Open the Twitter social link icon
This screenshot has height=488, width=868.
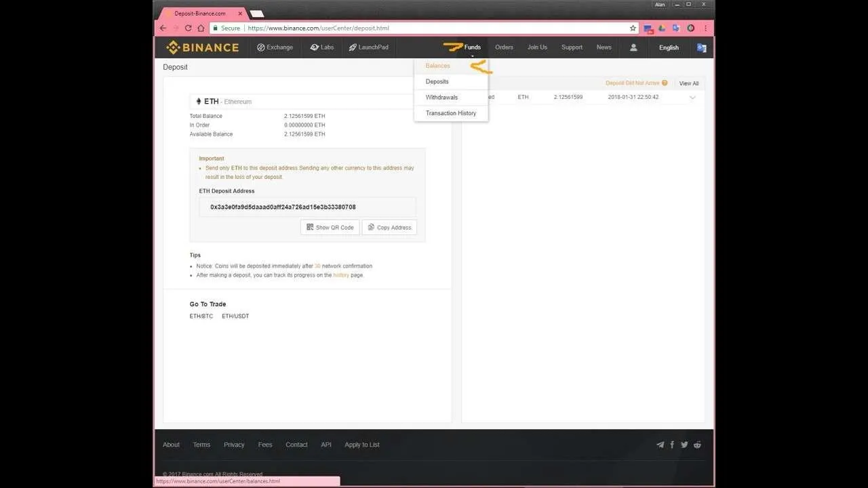(684, 445)
